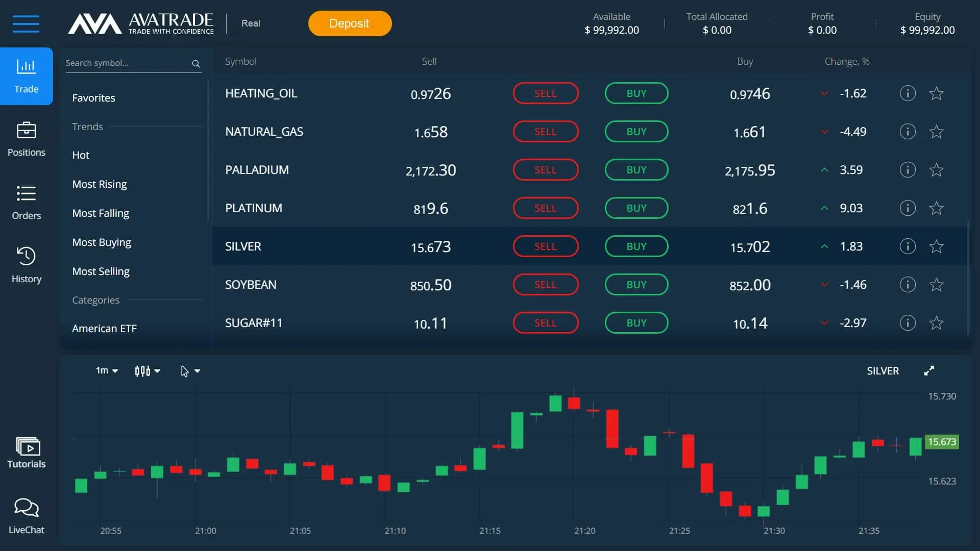Image resolution: width=980 pixels, height=551 pixels.
Task: Start a LiveChat conversation
Action: pos(26,515)
